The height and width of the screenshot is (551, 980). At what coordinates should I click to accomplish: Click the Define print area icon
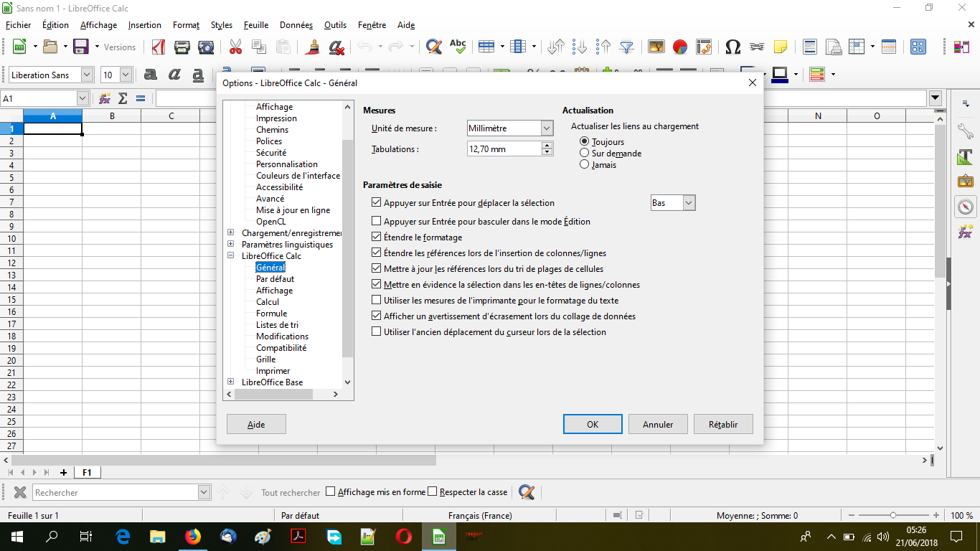834,47
